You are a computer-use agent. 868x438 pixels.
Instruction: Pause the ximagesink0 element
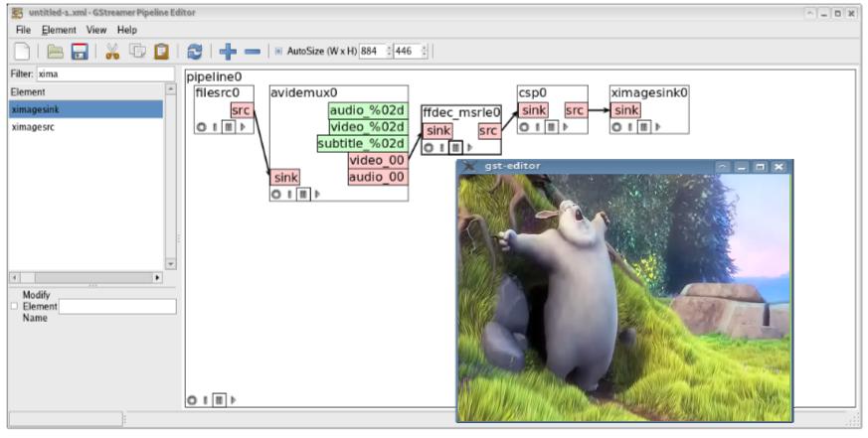[x=644, y=127]
